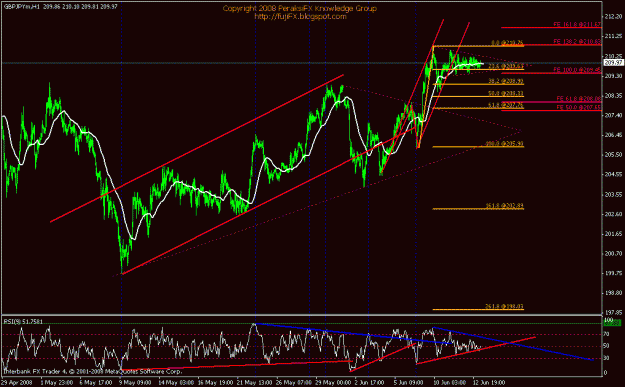
Task: Click the 29 May 00:00 time label
Action: click(x=334, y=383)
